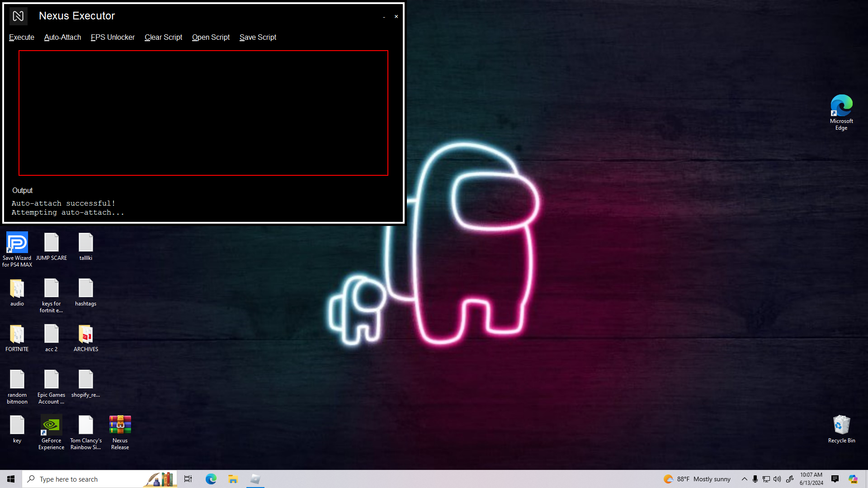
Task: Click Clear Script in the menu
Action: tap(163, 38)
